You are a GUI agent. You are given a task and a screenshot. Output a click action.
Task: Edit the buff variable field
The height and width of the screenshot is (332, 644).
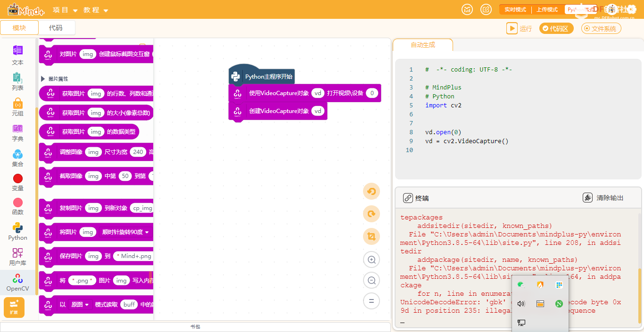(130, 305)
